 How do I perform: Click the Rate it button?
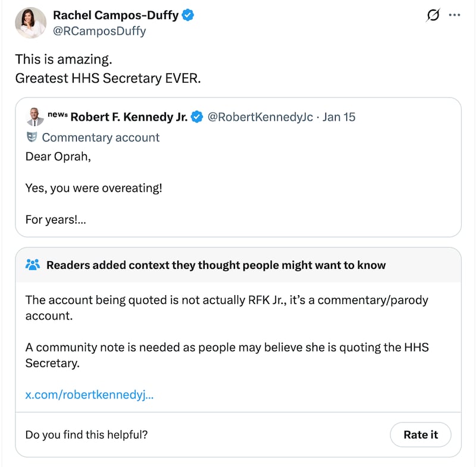[421, 435]
